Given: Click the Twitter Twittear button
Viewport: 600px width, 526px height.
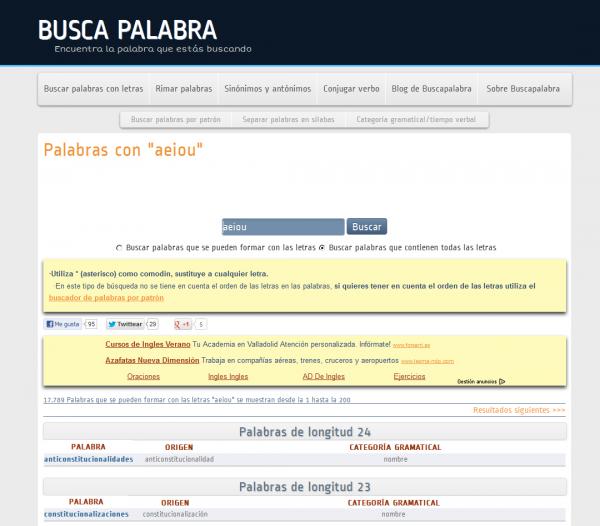Looking at the screenshot, I should click(125, 324).
